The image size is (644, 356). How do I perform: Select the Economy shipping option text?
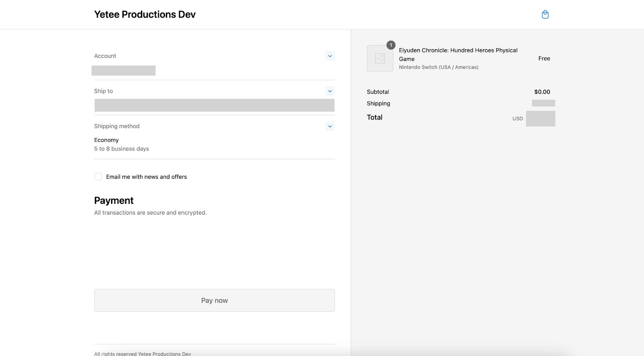(x=106, y=140)
